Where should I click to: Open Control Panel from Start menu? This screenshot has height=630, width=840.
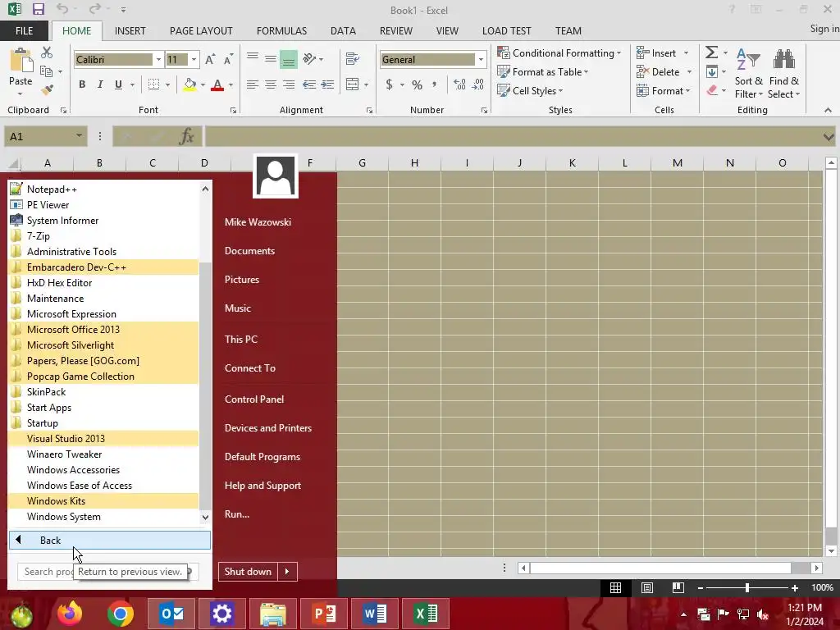(254, 399)
